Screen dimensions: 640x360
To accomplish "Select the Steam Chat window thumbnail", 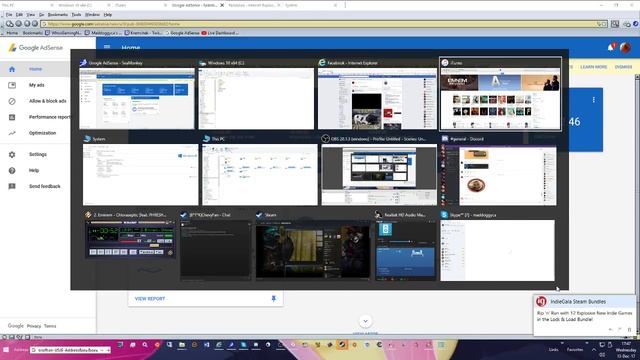I will coord(216,250).
